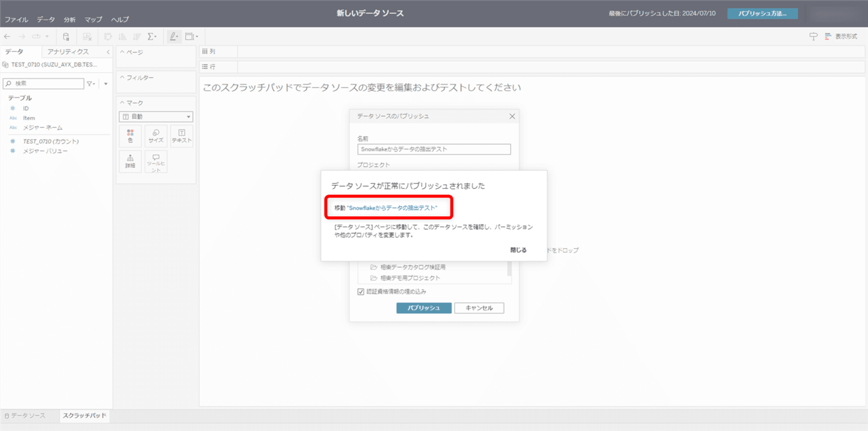Open the マップ menu
The height and width of the screenshot is (431, 868).
click(93, 20)
